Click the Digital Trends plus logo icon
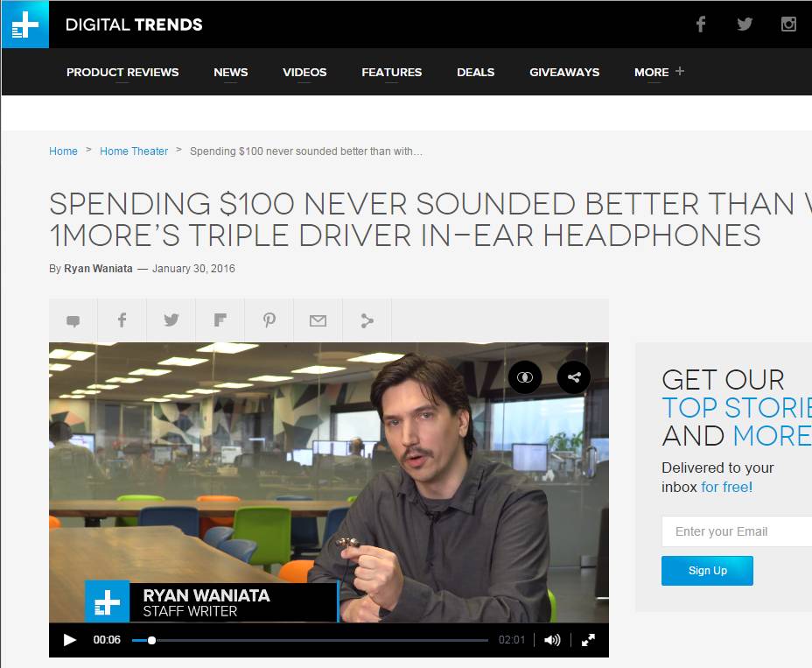This screenshot has height=668, width=812. 25,25
